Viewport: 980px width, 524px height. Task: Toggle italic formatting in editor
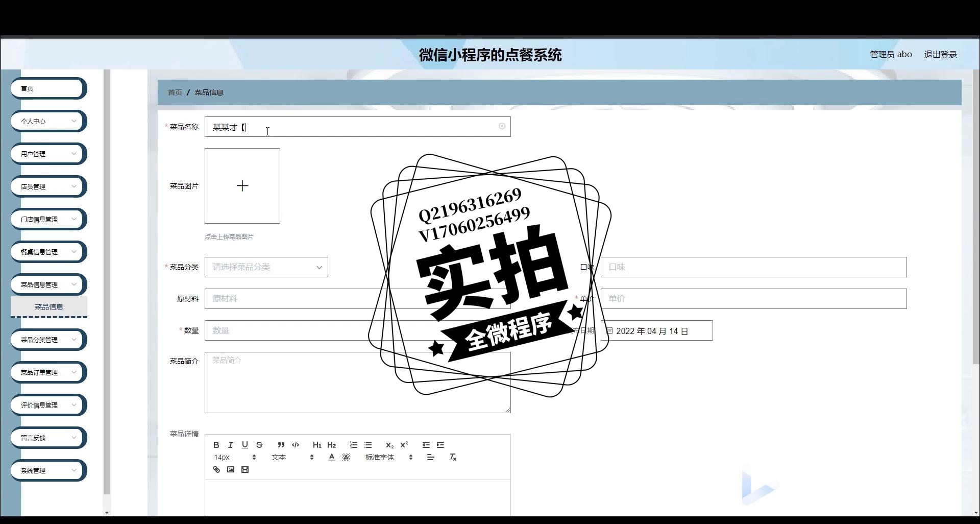[x=231, y=445]
